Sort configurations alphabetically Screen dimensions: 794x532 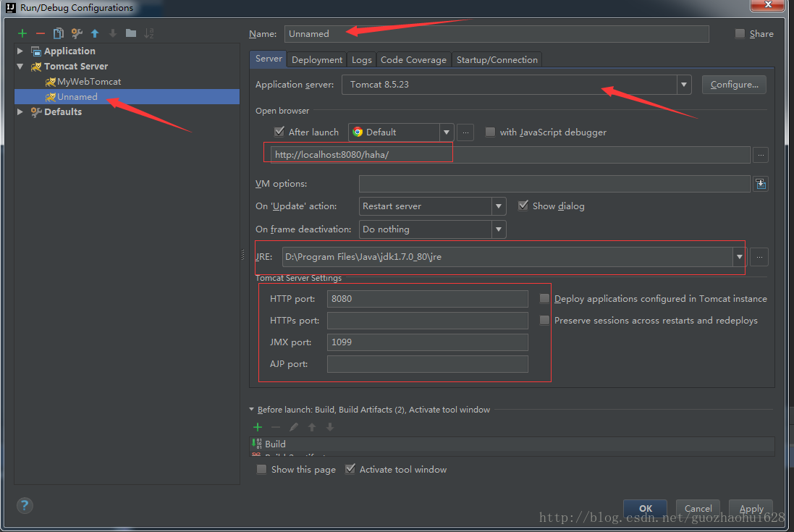pos(149,33)
